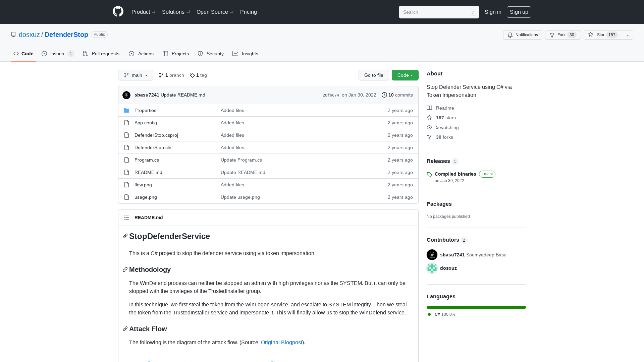644x362 pixels.
Task: Click the star icon next to 157 stars
Action: click(429, 118)
